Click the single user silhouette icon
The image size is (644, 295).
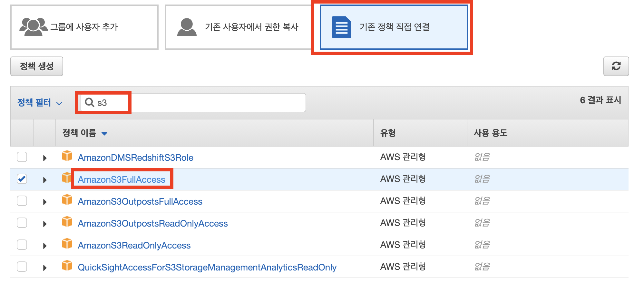[187, 27]
